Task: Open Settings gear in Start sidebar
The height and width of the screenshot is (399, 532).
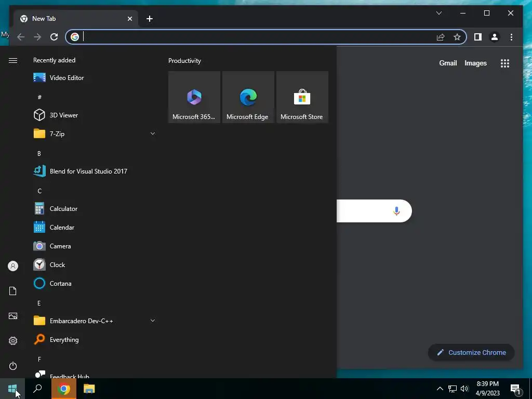Action: point(13,341)
